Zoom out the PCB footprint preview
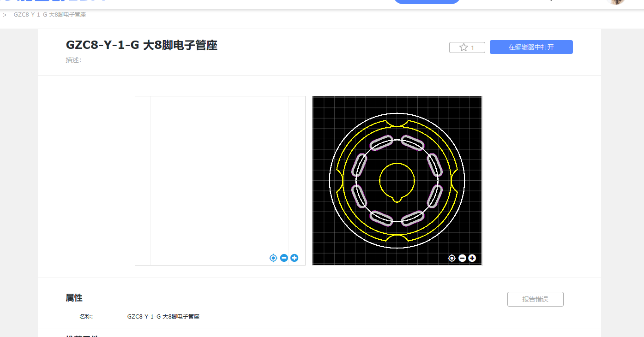 pos(462,258)
